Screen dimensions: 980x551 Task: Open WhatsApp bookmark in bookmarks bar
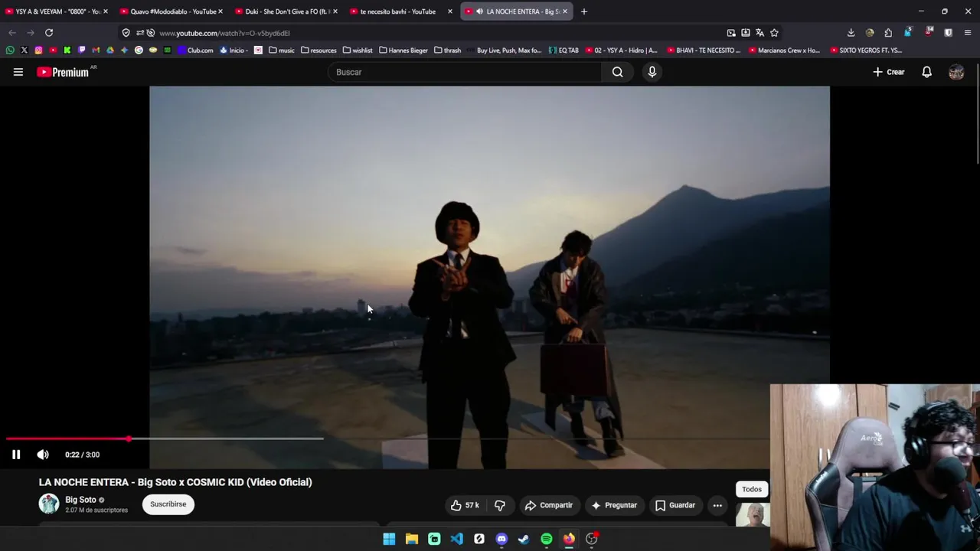[10, 51]
